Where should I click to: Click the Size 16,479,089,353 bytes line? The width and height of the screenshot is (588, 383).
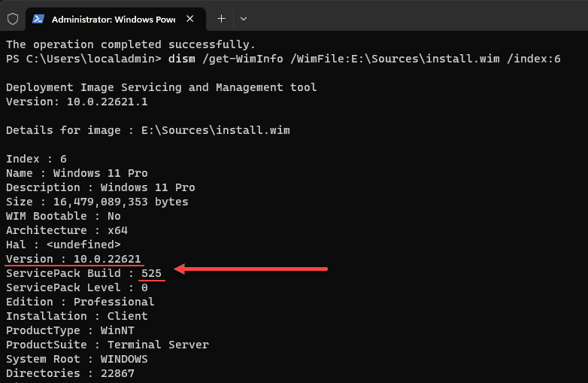coord(97,202)
